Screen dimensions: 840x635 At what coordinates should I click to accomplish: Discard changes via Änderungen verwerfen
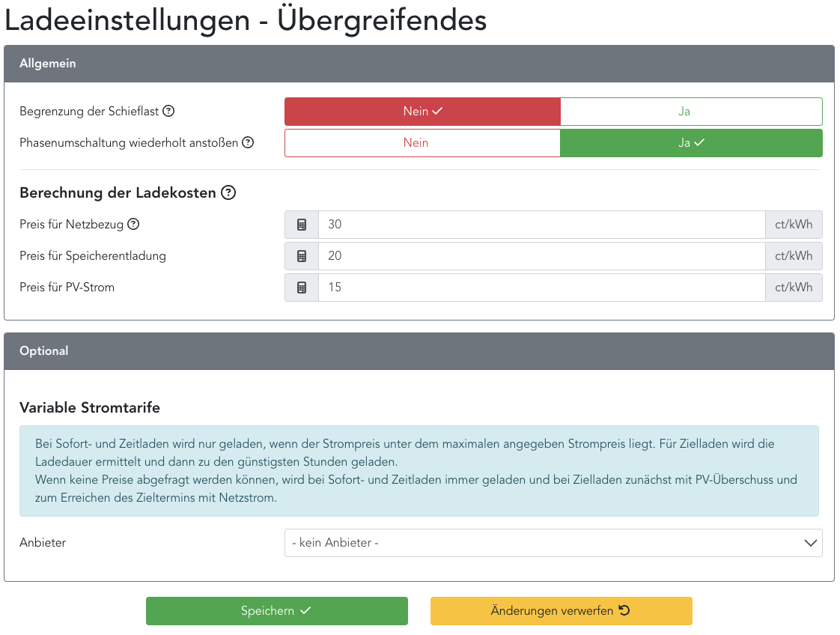[x=561, y=610]
